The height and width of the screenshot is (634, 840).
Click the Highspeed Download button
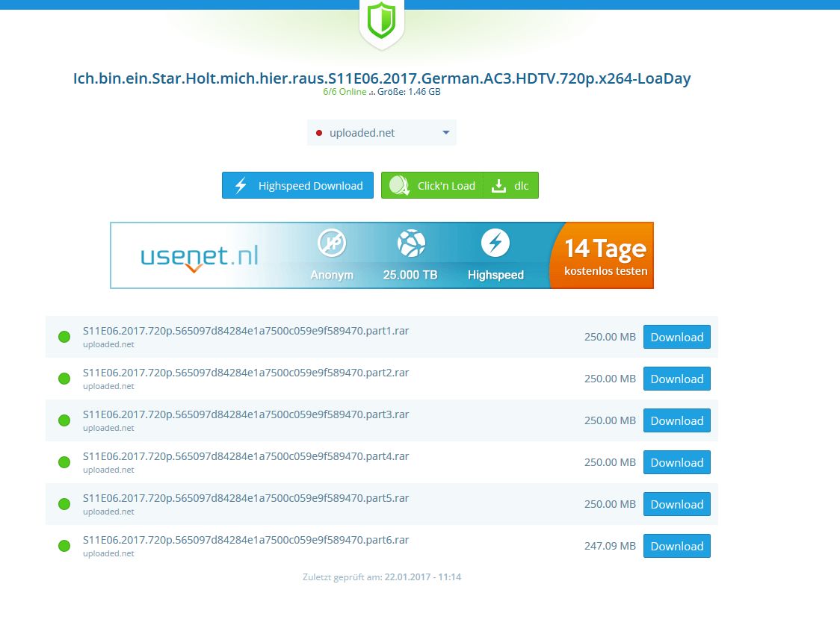(298, 185)
